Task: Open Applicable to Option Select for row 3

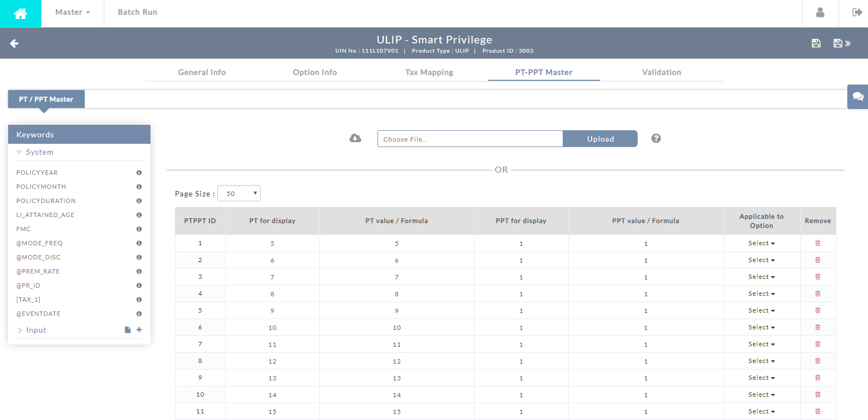Action: coord(761,277)
